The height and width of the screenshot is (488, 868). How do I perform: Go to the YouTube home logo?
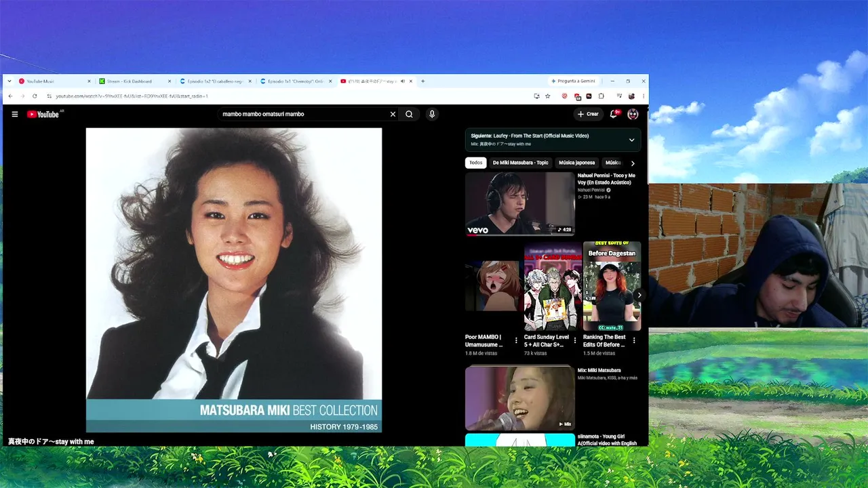(x=43, y=114)
